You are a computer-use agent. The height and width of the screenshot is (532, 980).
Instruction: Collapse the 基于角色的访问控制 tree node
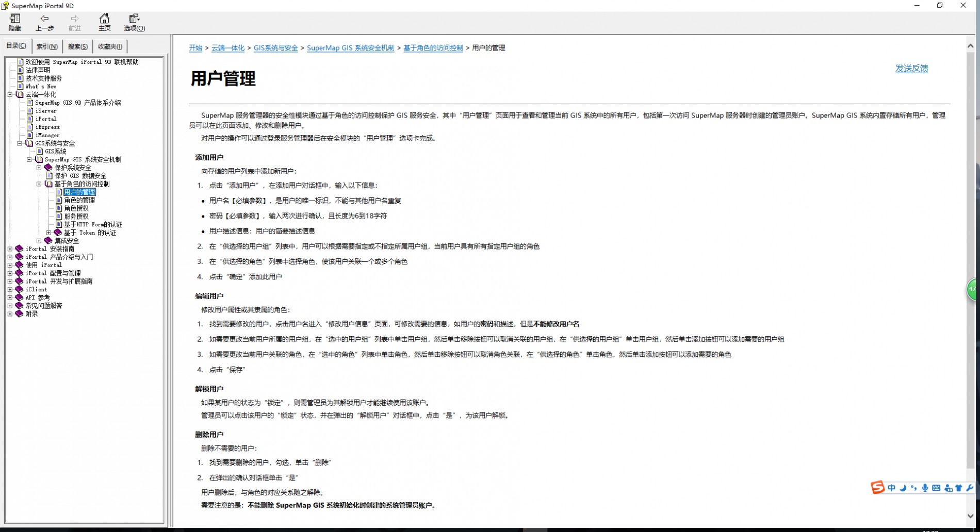pos(39,184)
